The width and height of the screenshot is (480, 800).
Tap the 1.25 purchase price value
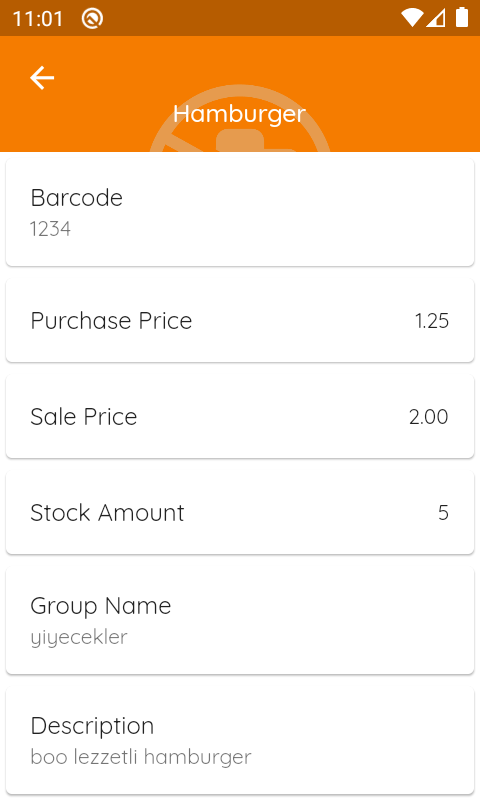click(x=432, y=321)
